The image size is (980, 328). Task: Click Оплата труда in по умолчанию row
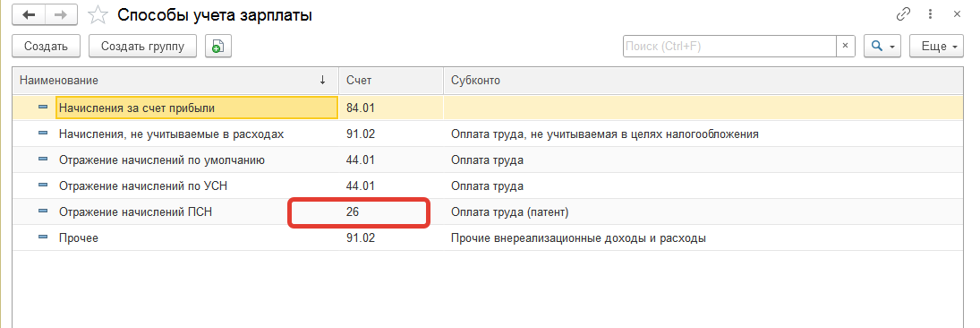pos(487,160)
